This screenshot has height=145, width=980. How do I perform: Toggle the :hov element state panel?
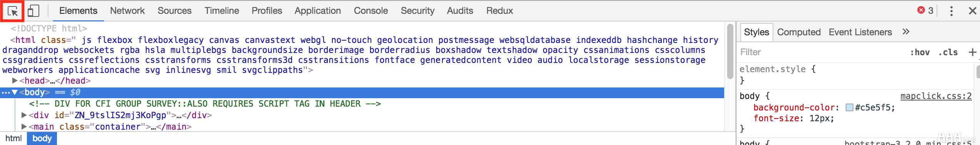point(920,52)
